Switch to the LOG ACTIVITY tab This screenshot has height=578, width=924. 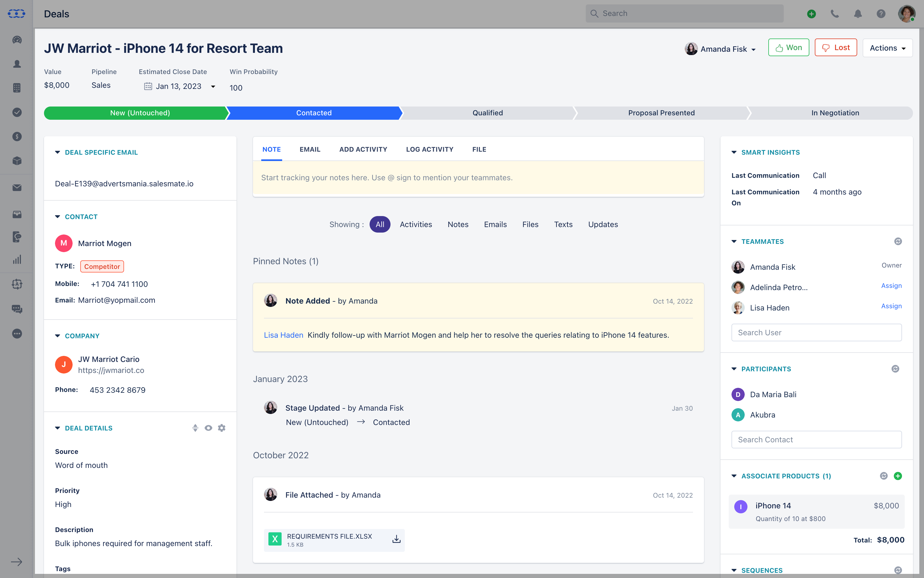(430, 149)
